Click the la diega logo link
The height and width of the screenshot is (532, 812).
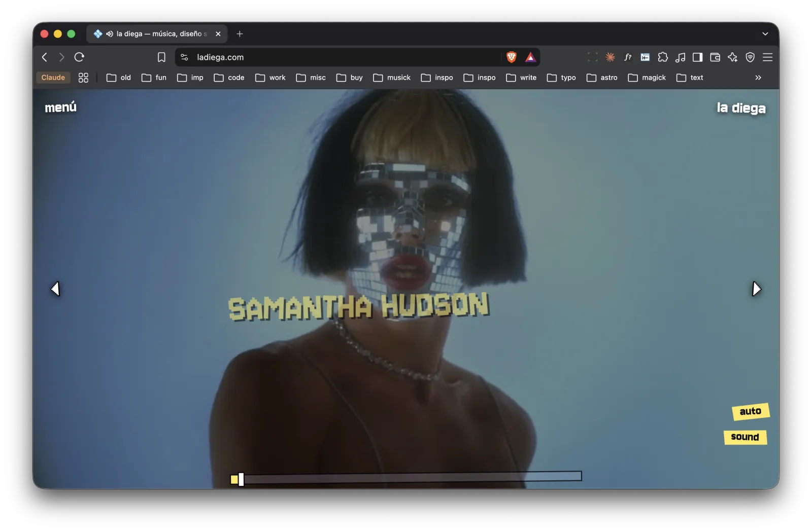[x=741, y=108]
